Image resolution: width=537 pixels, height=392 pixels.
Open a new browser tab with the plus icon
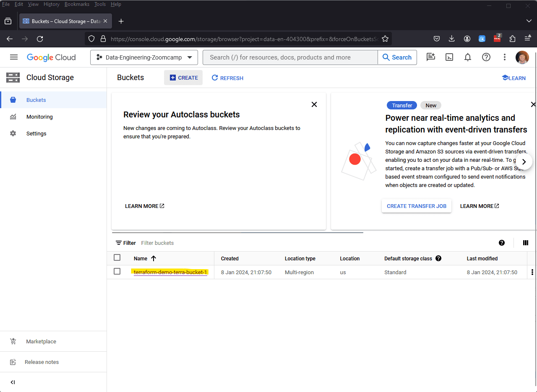pos(121,21)
